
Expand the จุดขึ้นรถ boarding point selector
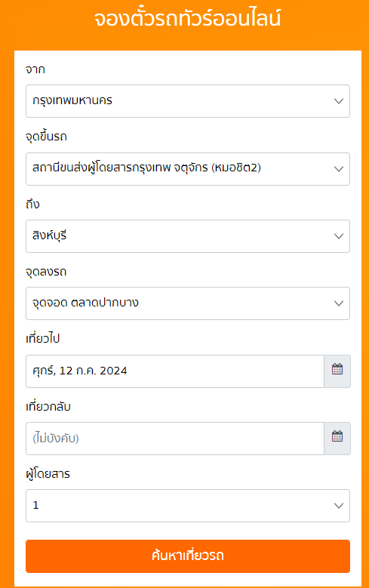tap(187, 169)
